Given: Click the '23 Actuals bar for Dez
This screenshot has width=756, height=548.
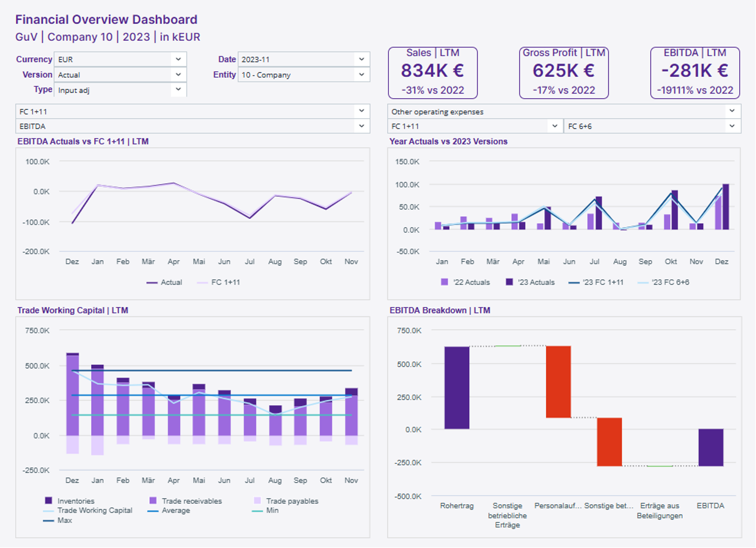Looking at the screenshot, I should 726,207.
